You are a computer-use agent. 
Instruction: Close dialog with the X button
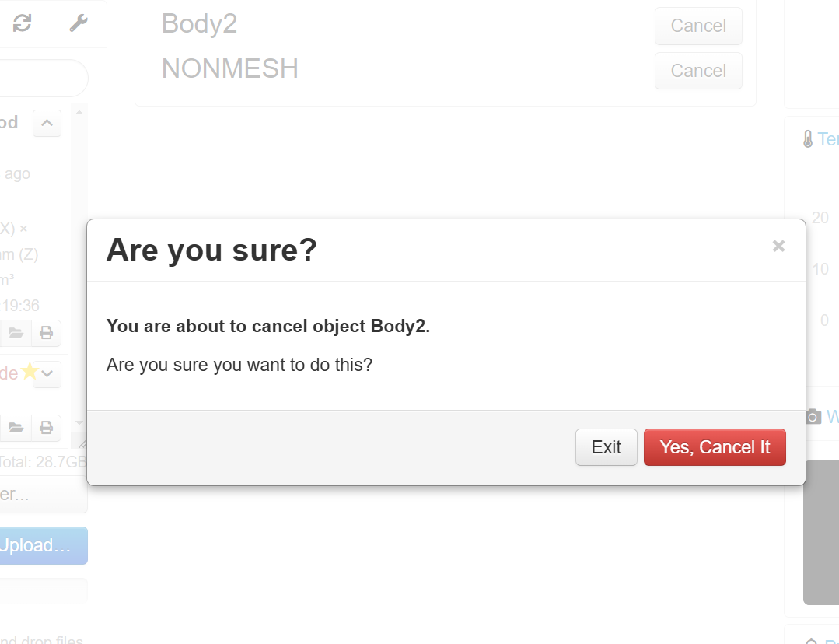[x=778, y=247]
